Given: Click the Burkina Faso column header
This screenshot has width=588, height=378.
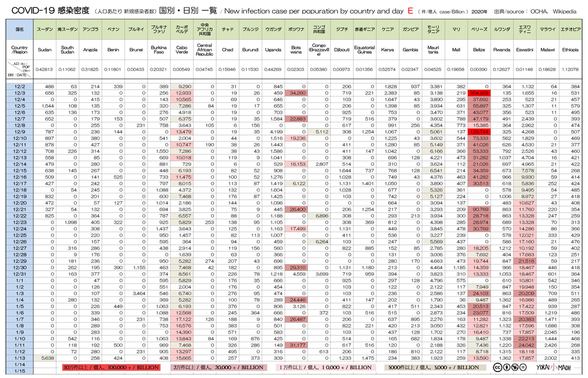Looking at the screenshot, I should pos(159,50).
